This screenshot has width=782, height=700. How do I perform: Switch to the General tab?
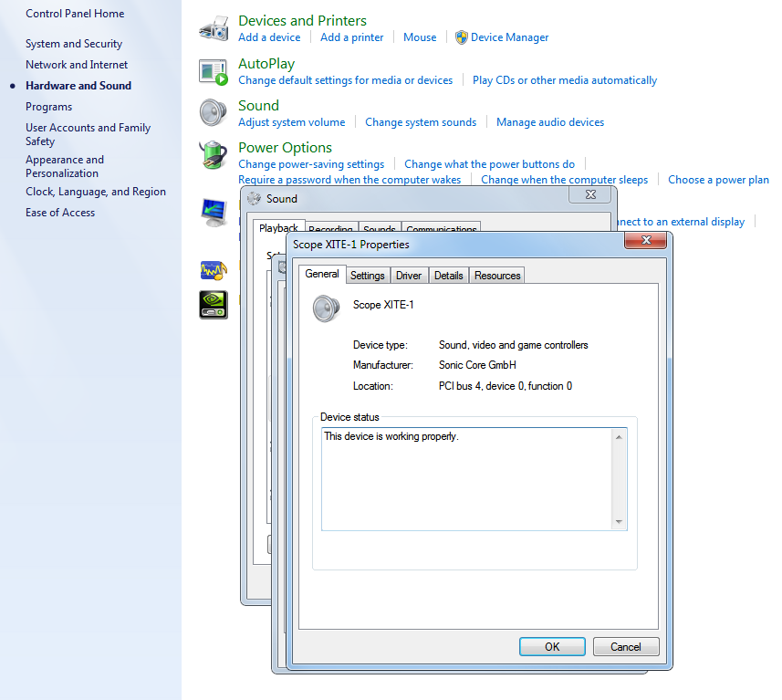coord(322,274)
